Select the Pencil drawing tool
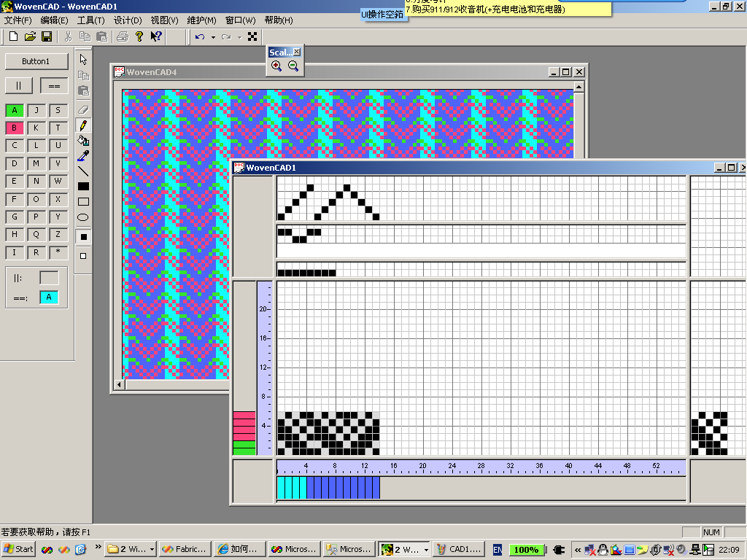 click(x=83, y=125)
